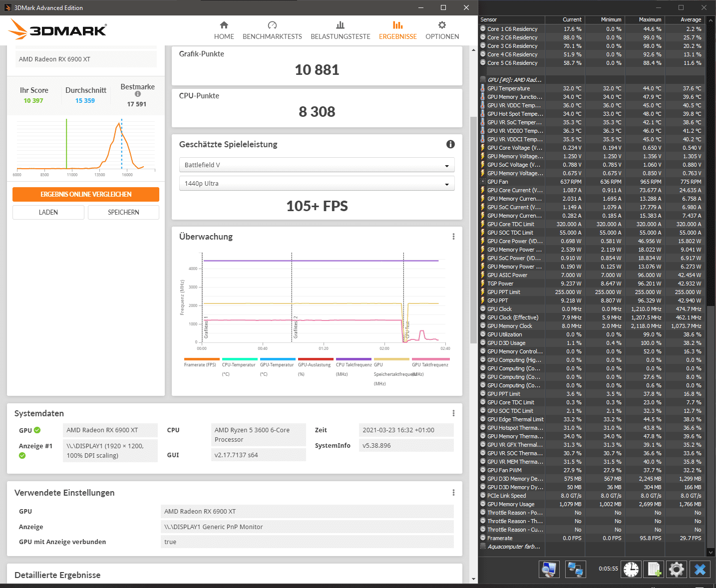Open the 1440p Ultra resolution dropdown
The width and height of the screenshot is (716, 588).
coord(317,183)
